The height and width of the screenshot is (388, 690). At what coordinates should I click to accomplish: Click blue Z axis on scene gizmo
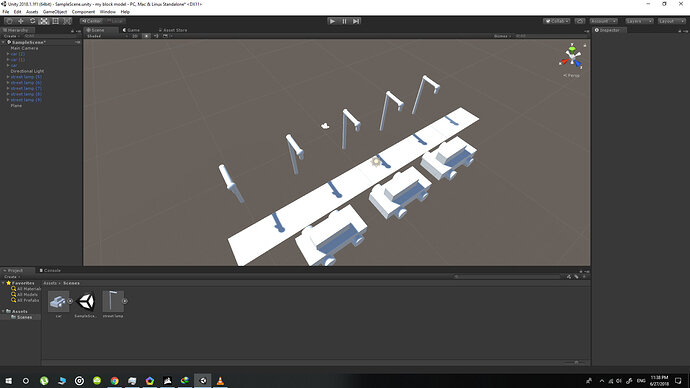pos(578,64)
